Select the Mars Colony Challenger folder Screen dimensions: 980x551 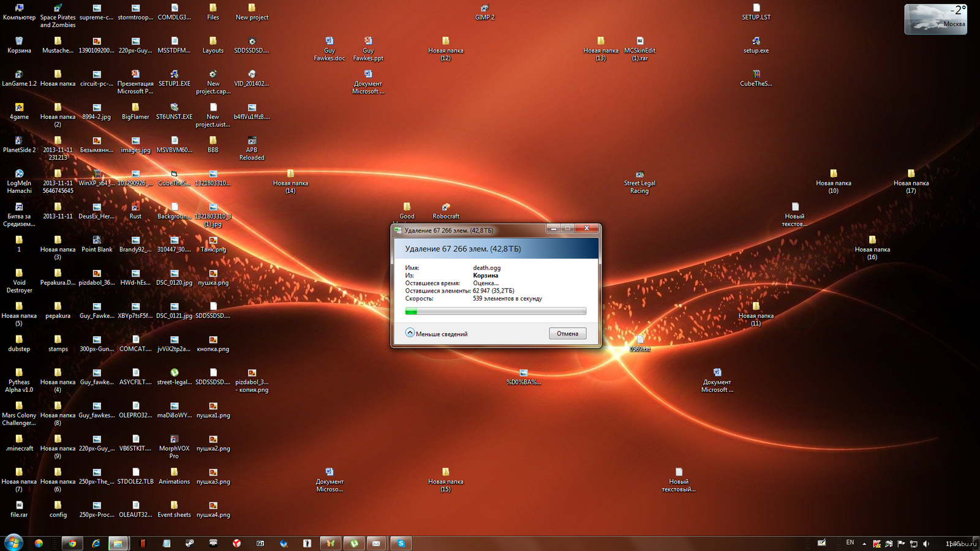[19, 414]
